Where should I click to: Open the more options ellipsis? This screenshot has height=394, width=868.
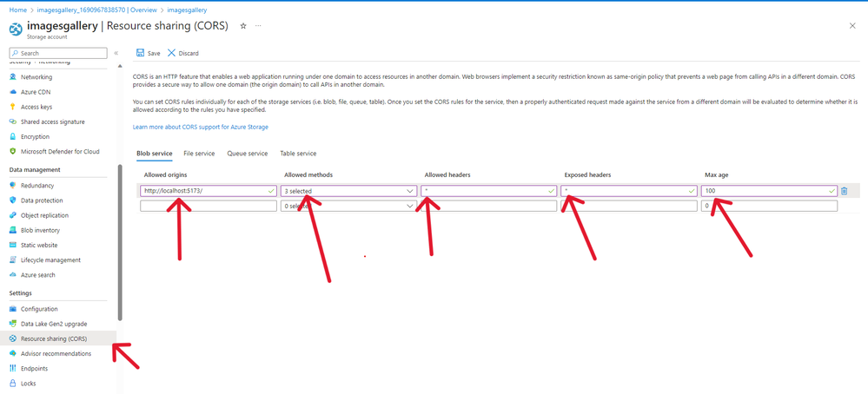click(x=258, y=26)
